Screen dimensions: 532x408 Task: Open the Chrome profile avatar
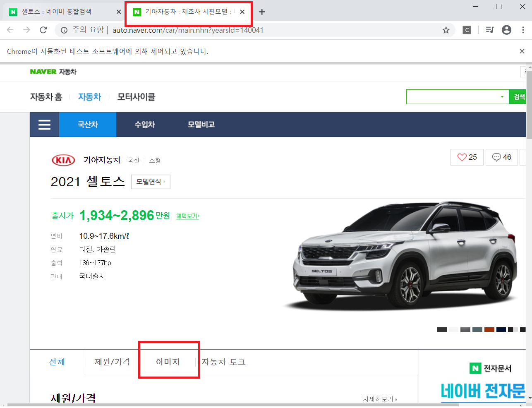506,30
